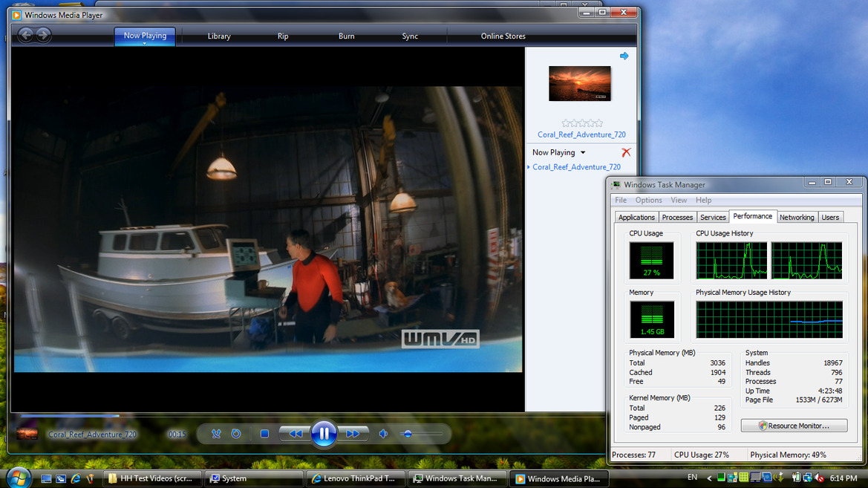
Task: Click the power plug battery tray icon
Action: (795, 478)
